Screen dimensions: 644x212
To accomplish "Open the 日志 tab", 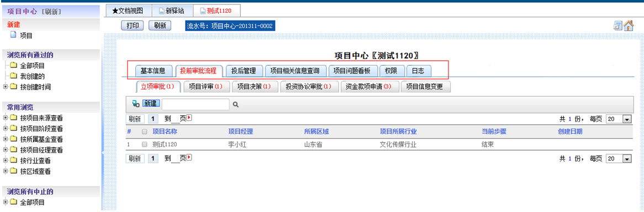I will [x=419, y=71].
